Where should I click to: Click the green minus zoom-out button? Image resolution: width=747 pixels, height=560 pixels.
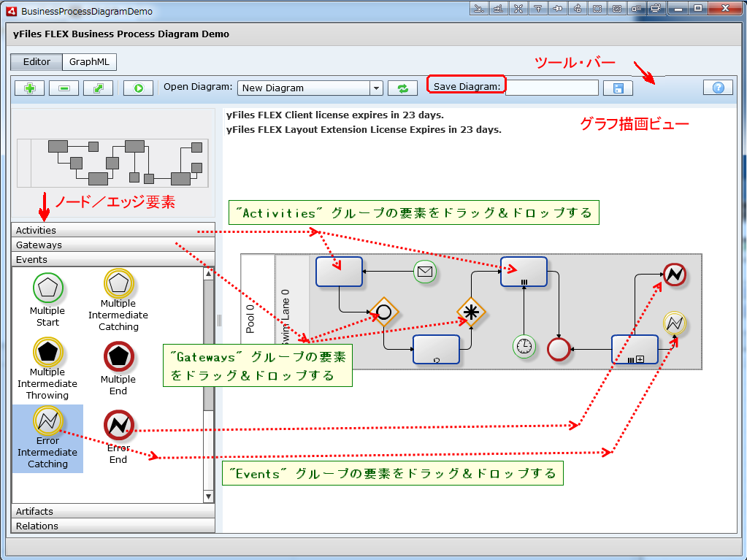coord(64,88)
